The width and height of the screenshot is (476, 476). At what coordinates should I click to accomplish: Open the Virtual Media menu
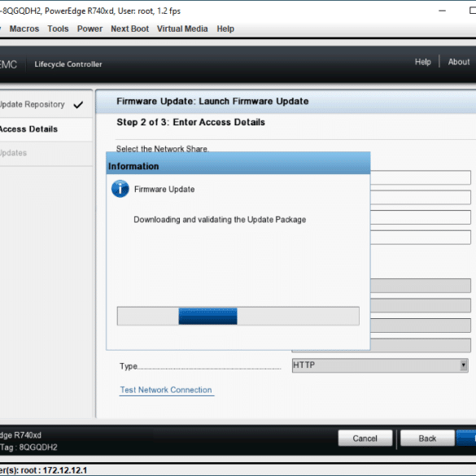point(182,28)
